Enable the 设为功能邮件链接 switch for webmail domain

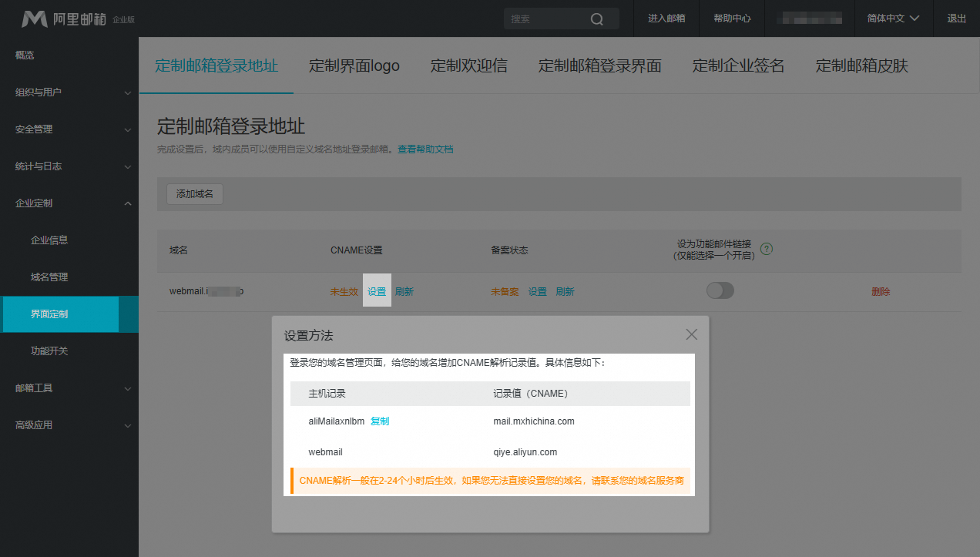[720, 290]
